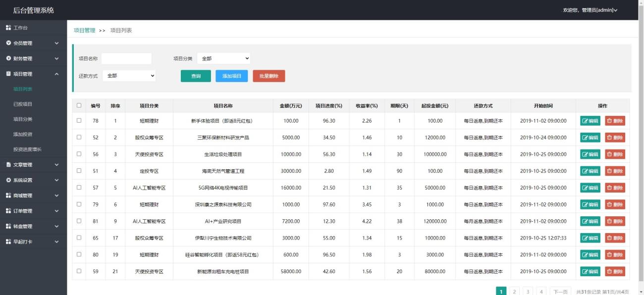Screen dimensions: 644x295
Task: Open 已投项目 in the sidebar submenu
Action: point(23,104)
